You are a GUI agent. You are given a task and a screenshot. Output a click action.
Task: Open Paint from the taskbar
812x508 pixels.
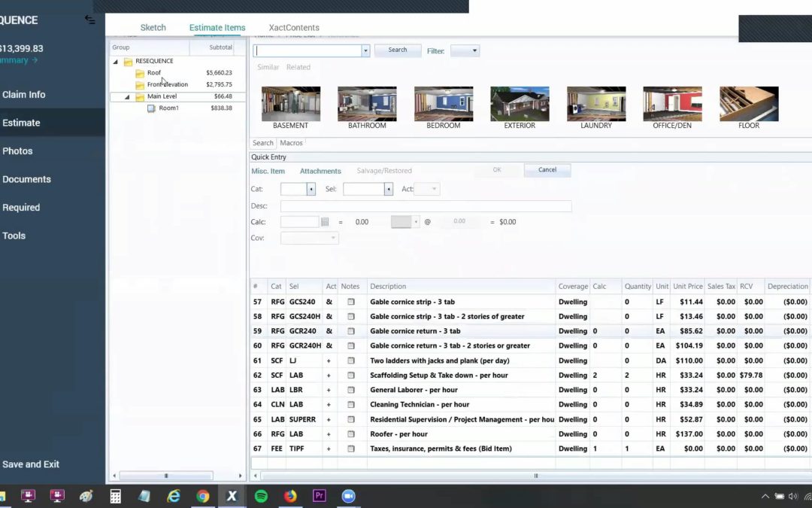[x=86, y=496]
